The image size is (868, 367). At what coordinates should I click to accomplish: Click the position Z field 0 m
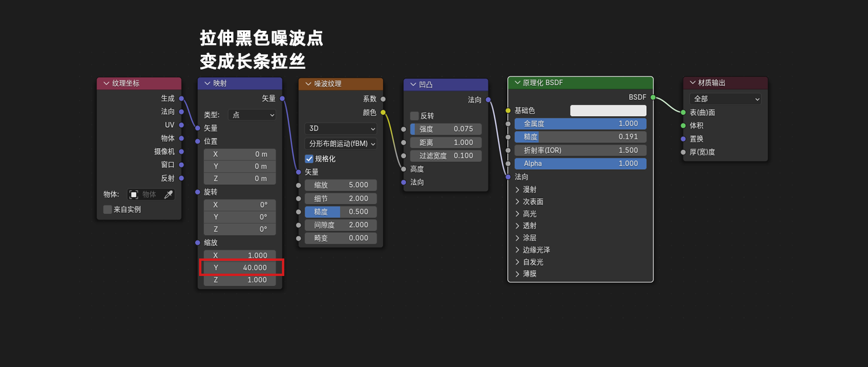pyautogui.click(x=240, y=179)
